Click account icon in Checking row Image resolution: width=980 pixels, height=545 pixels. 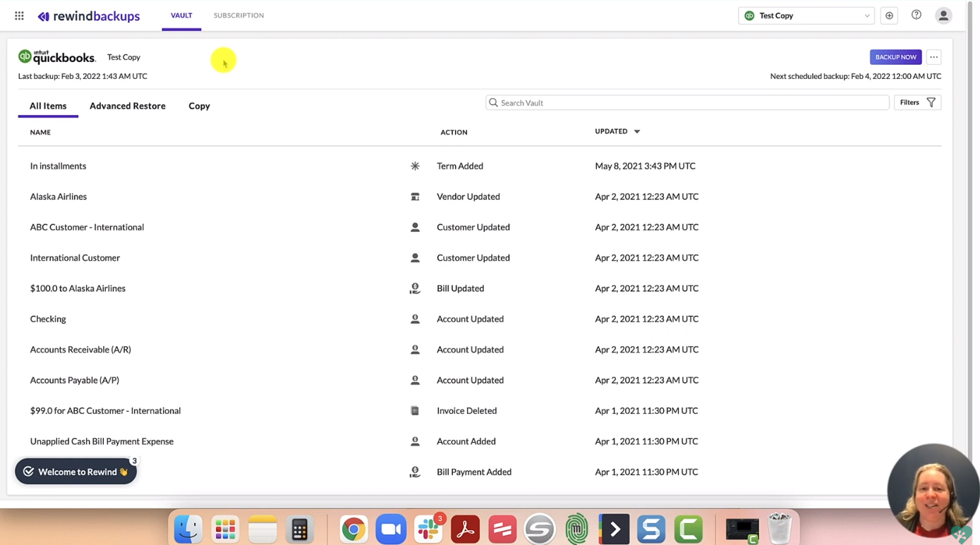pyautogui.click(x=415, y=319)
